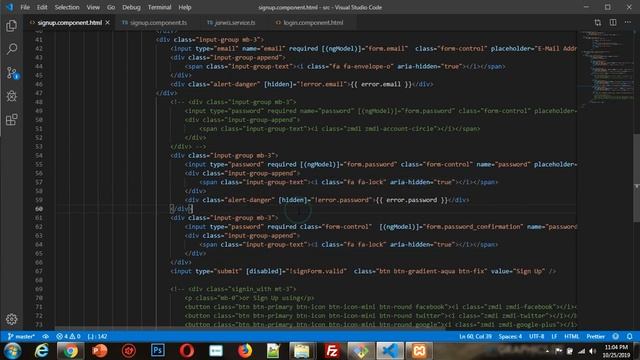Change language mode via 'HTML'
The image size is (640, 360).
[x=571, y=336]
